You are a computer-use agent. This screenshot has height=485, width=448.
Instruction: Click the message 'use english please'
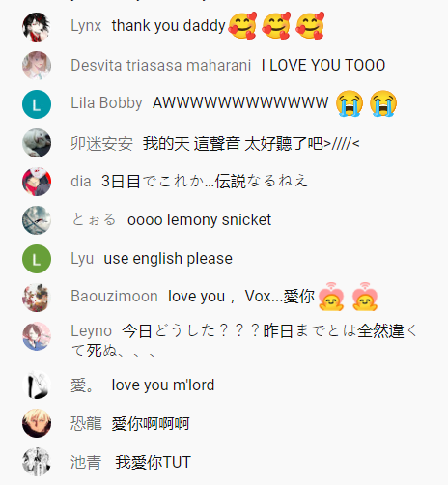click(x=168, y=259)
